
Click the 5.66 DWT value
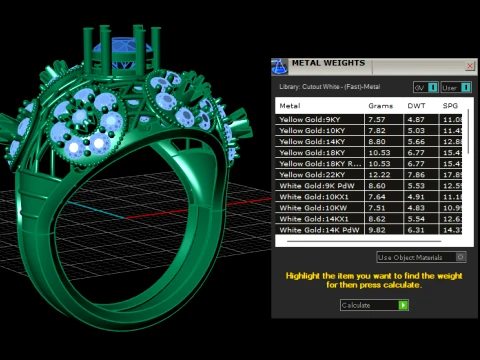click(x=416, y=142)
